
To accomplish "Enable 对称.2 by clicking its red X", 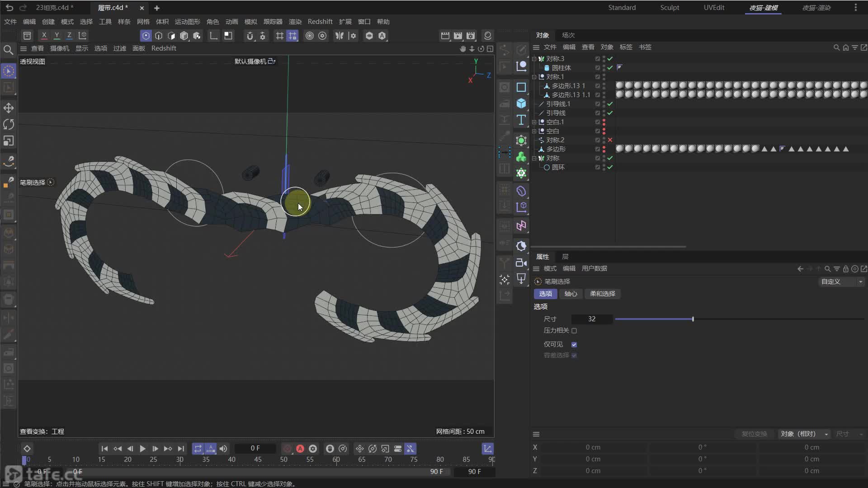I will 610,140.
